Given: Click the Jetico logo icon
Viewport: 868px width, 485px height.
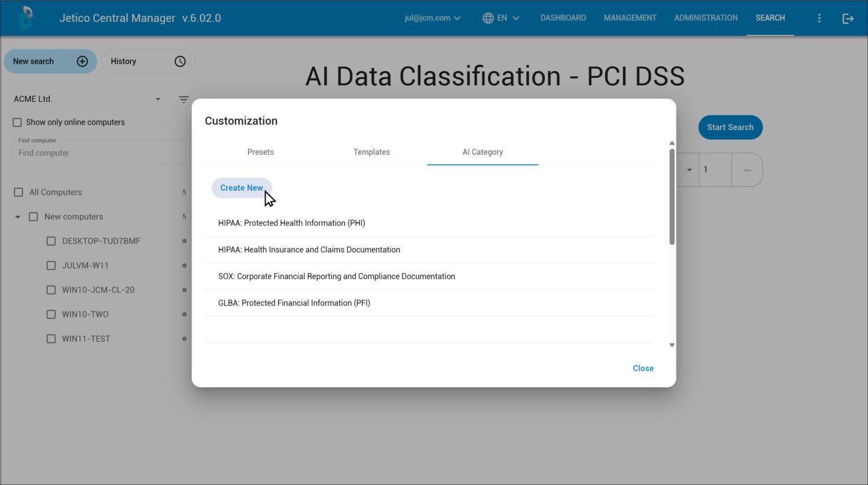Looking at the screenshot, I should 26,18.
